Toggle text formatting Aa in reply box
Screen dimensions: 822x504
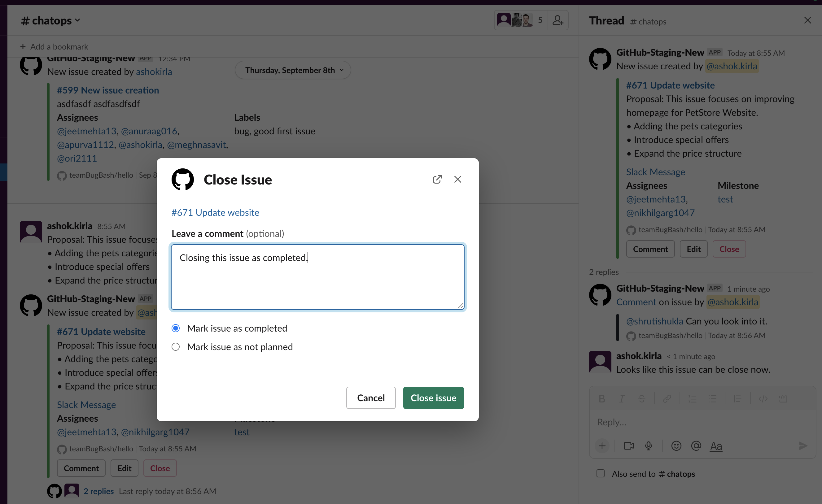(716, 446)
